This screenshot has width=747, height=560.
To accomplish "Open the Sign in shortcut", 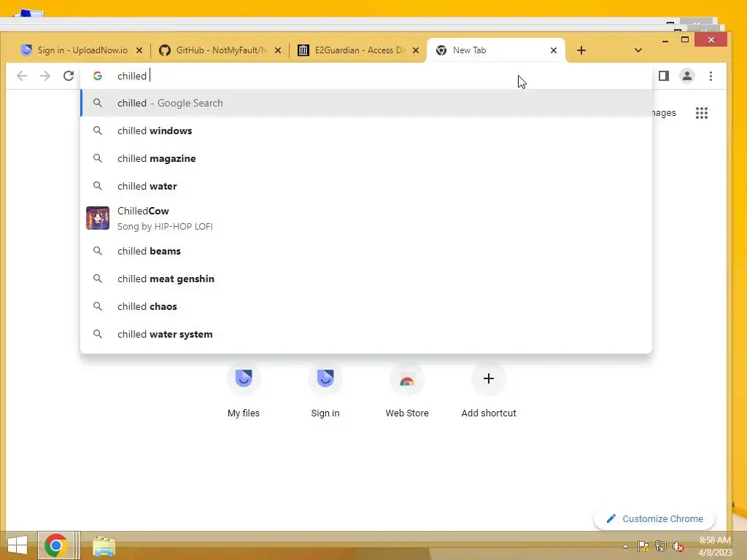I will click(325, 391).
